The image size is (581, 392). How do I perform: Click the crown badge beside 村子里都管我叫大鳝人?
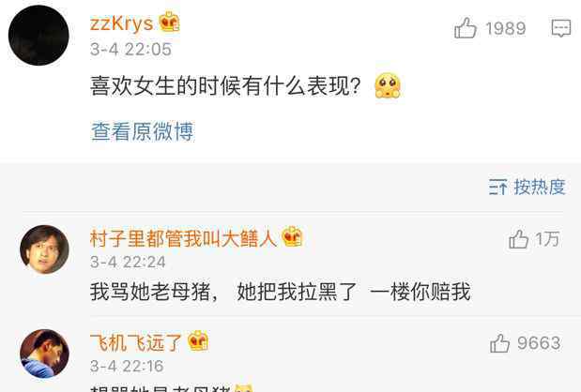(292, 237)
